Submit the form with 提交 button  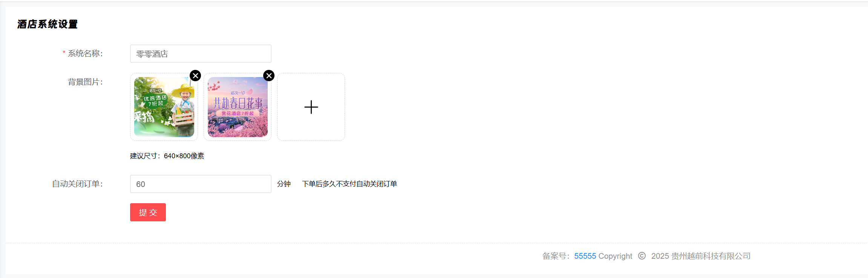tap(148, 212)
